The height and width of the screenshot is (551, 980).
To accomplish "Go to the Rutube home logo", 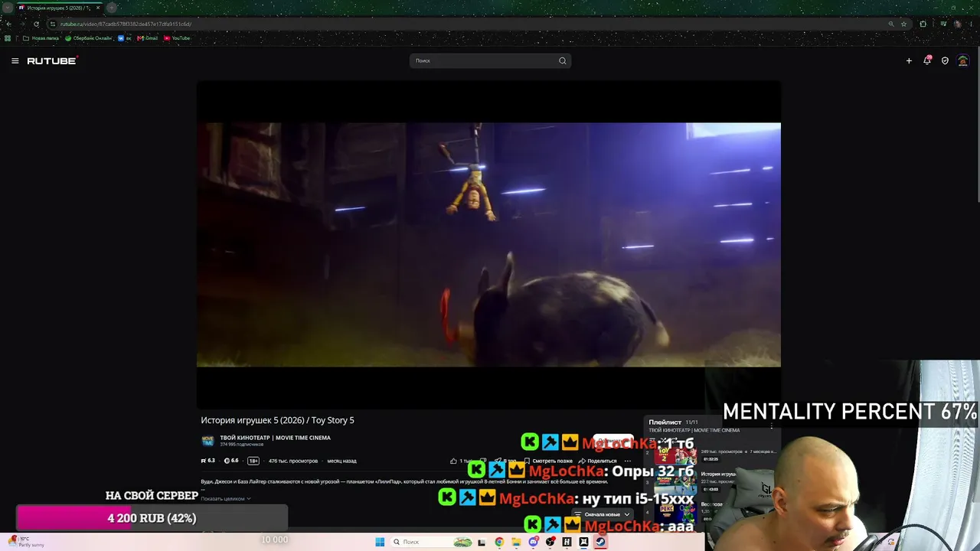I will (52, 60).
